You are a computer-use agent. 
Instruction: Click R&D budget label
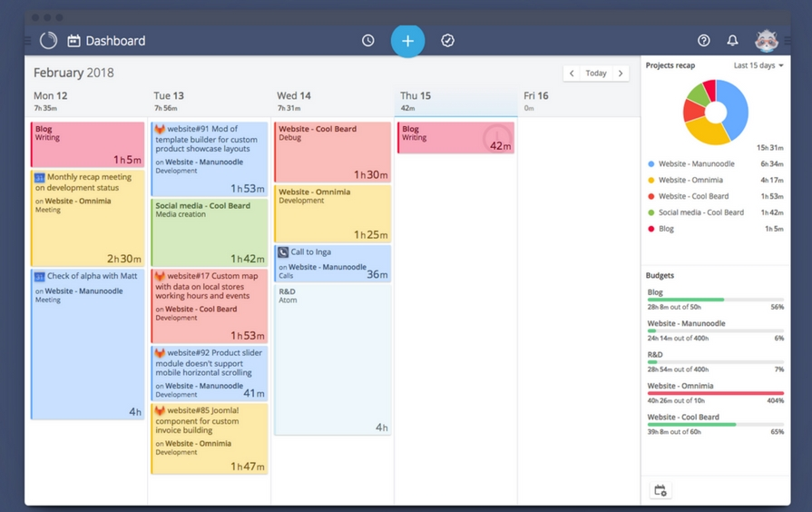tap(654, 355)
